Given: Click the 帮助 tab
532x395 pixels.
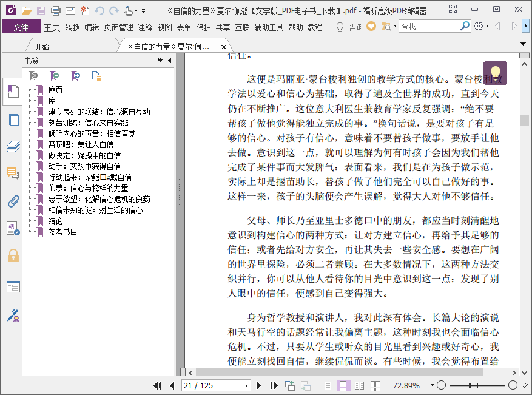Looking at the screenshot, I should 295,27.
